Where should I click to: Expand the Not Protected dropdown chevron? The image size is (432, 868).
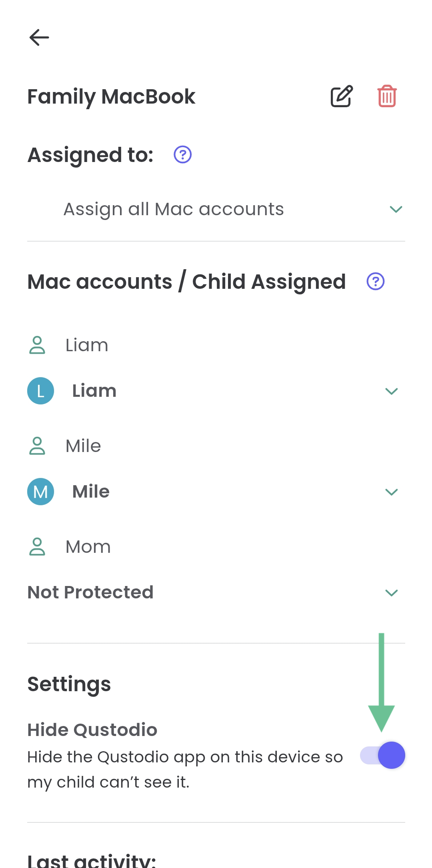tap(391, 593)
